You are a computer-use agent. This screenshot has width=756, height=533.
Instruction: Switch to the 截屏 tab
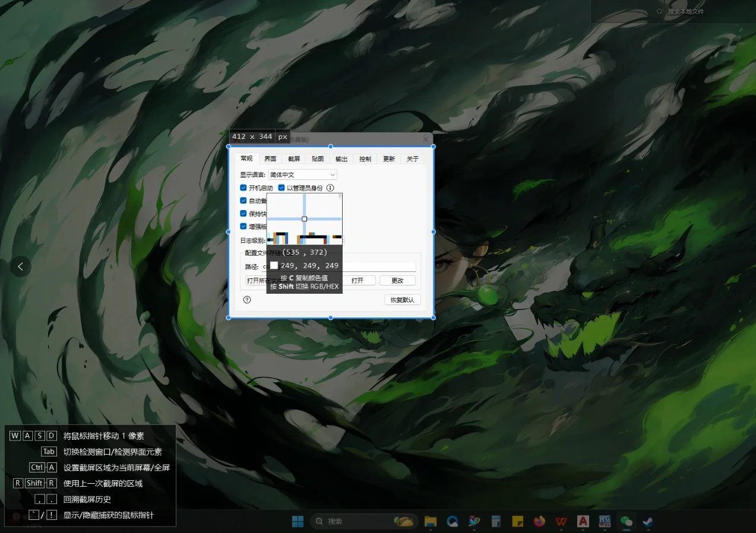pyautogui.click(x=294, y=158)
